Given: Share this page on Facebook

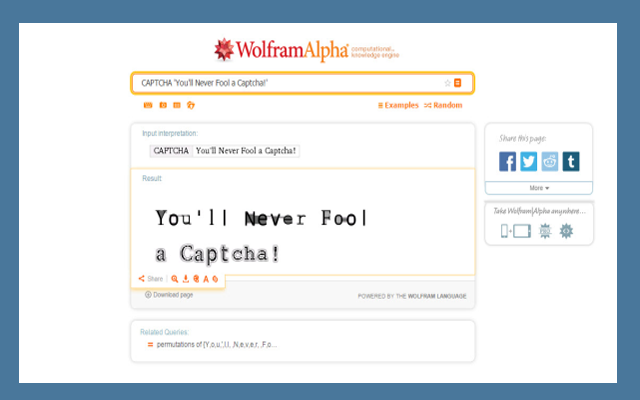Looking at the screenshot, I should [507, 161].
